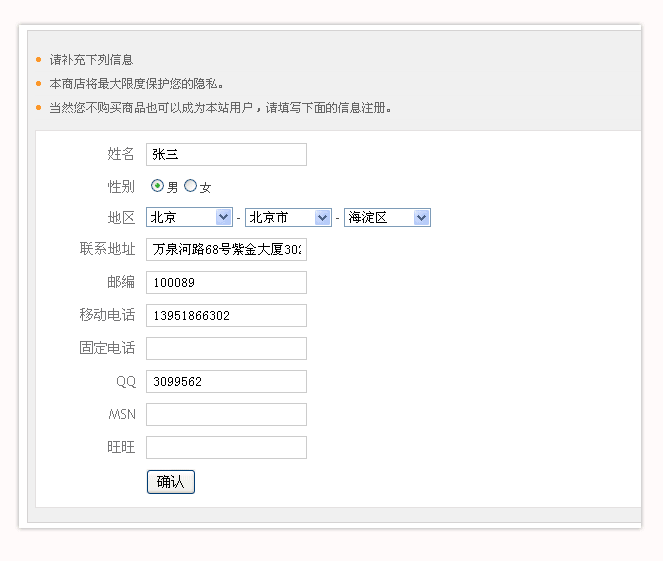
Task: Open the district dropdown showing 海淀区
Action: click(387, 217)
